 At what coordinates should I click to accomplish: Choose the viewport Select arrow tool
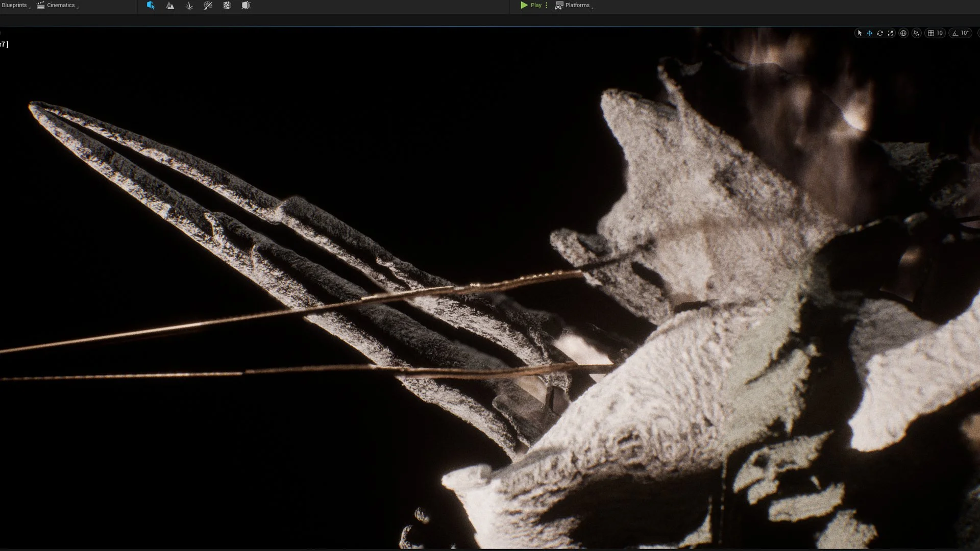pos(860,33)
